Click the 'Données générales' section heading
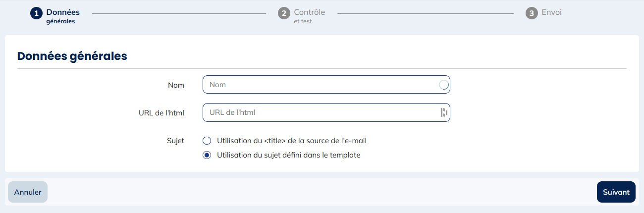Viewport: 644px width, 213px height. coord(72,56)
